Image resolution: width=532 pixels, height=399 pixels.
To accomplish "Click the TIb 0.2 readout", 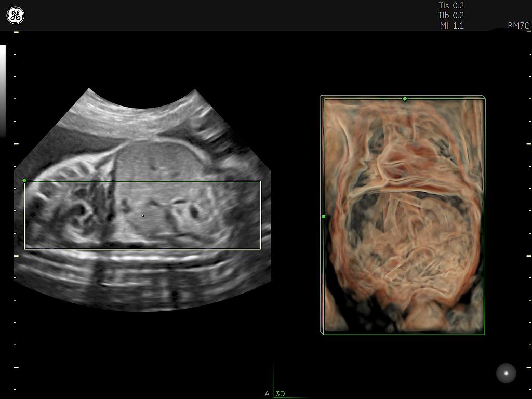I will pyautogui.click(x=451, y=15).
